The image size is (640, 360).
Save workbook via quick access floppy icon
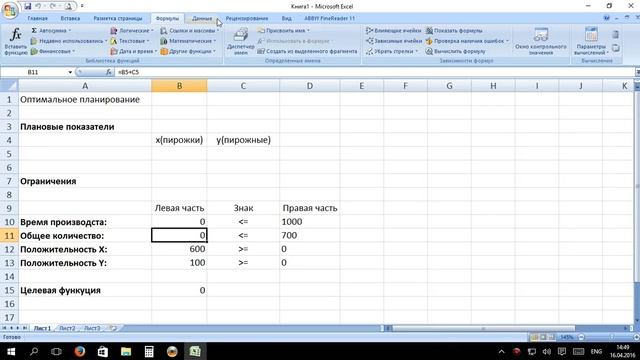tap(27, 6)
